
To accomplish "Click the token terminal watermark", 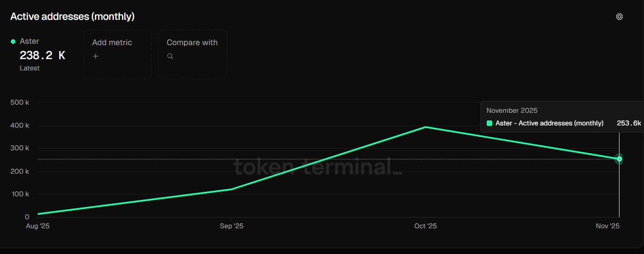I will click(317, 167).
